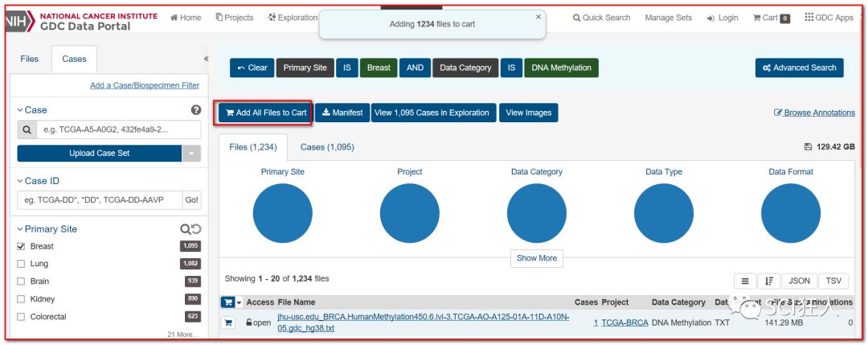This screenshot has width=868, height=345.
Task: Click Add All Files to Cart
Action: click(266, 113)
